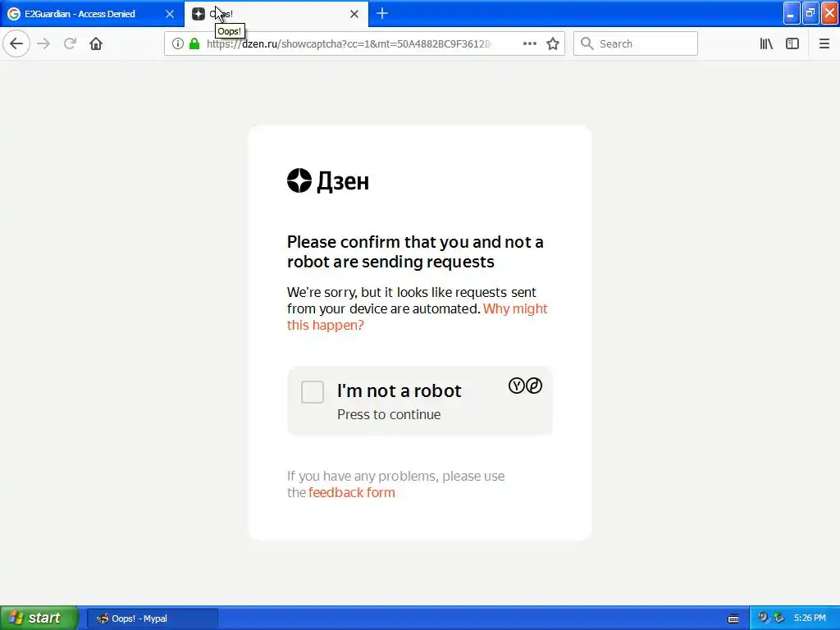Screen dimensions: 840x630
Task: Click the green secure connection padlock
Action: (194, 43)
